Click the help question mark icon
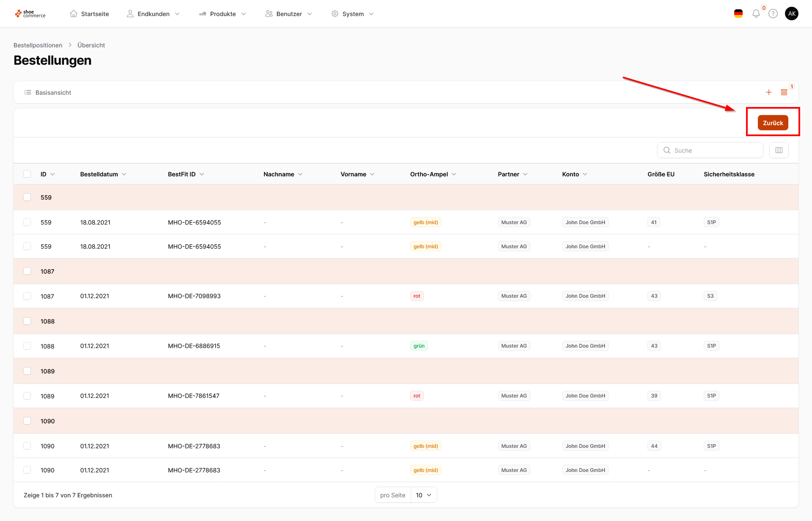This screenshot has height=521, width=812. coord(773,14)
